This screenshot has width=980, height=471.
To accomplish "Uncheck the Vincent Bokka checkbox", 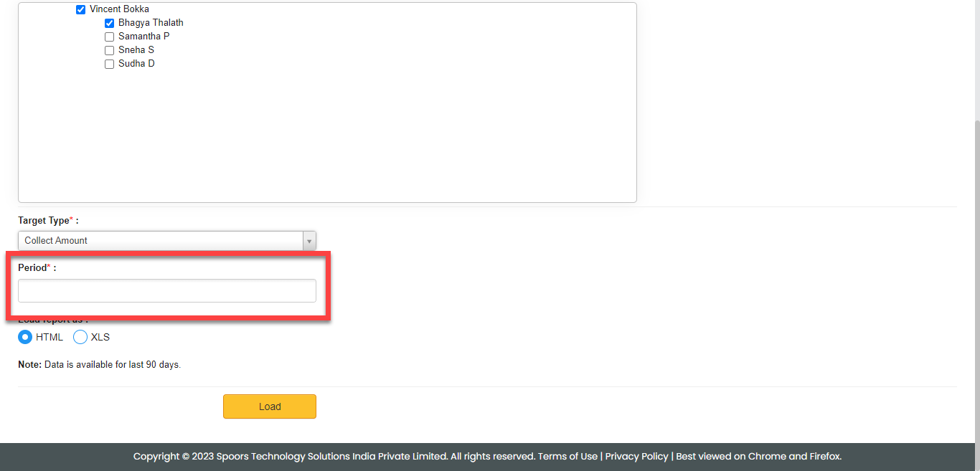I will click(x=80, y=10).
